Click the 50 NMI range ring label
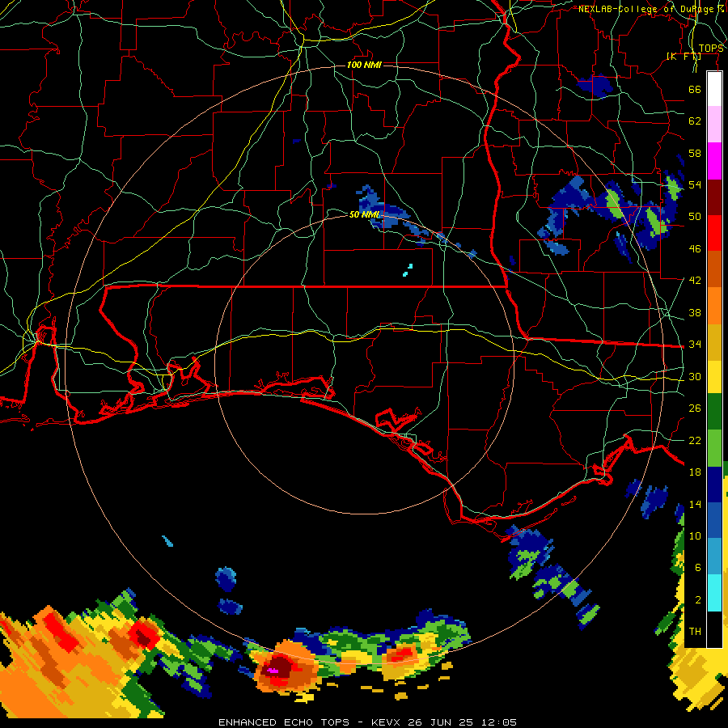 tap(365, 214)
